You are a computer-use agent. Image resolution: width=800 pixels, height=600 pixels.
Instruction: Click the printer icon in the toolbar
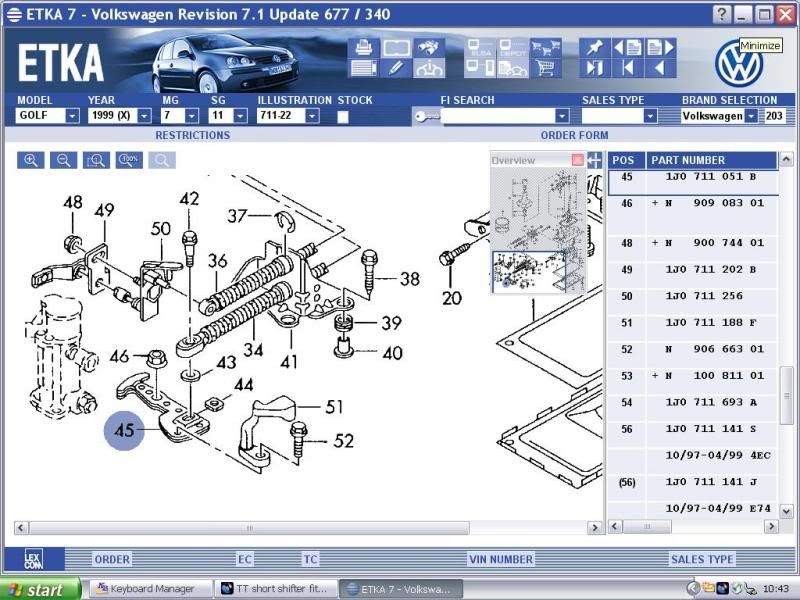(x=363, y=47)
